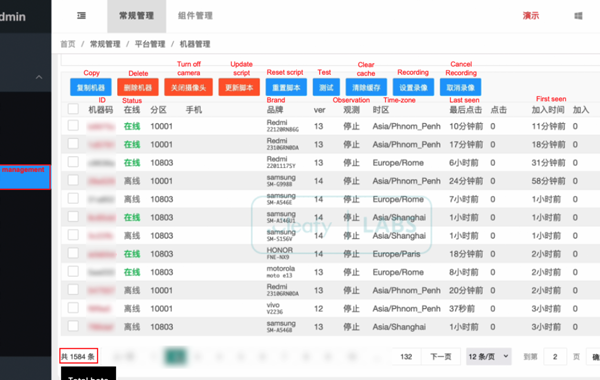Open the 12 条/页 page size dropdown
Image resolution: width=600 pixels, height=380 pixels.
point(489,357)
